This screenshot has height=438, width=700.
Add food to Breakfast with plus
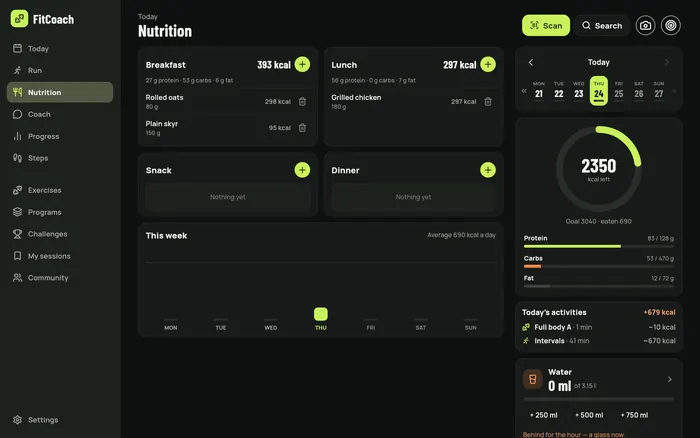point(302,64)
